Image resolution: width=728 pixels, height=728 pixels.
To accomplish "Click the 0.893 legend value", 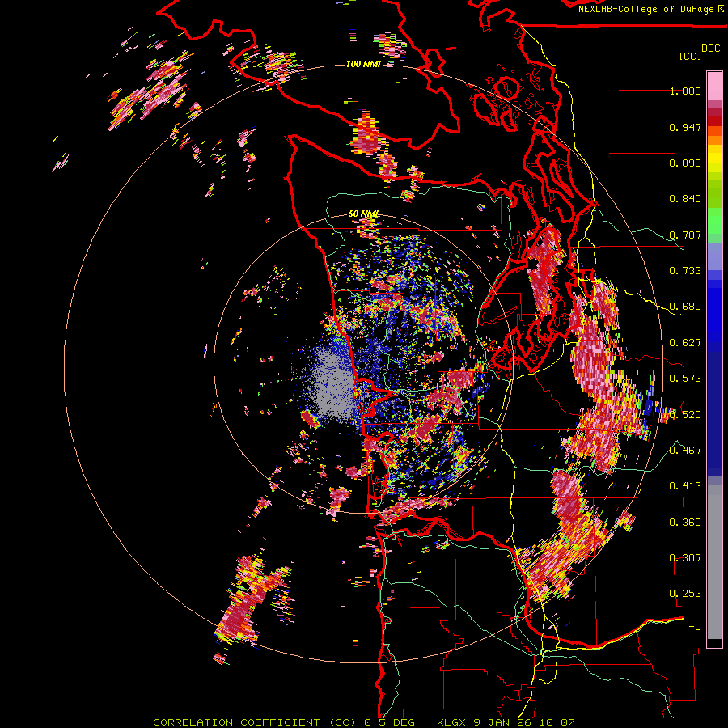I will 685,163.
